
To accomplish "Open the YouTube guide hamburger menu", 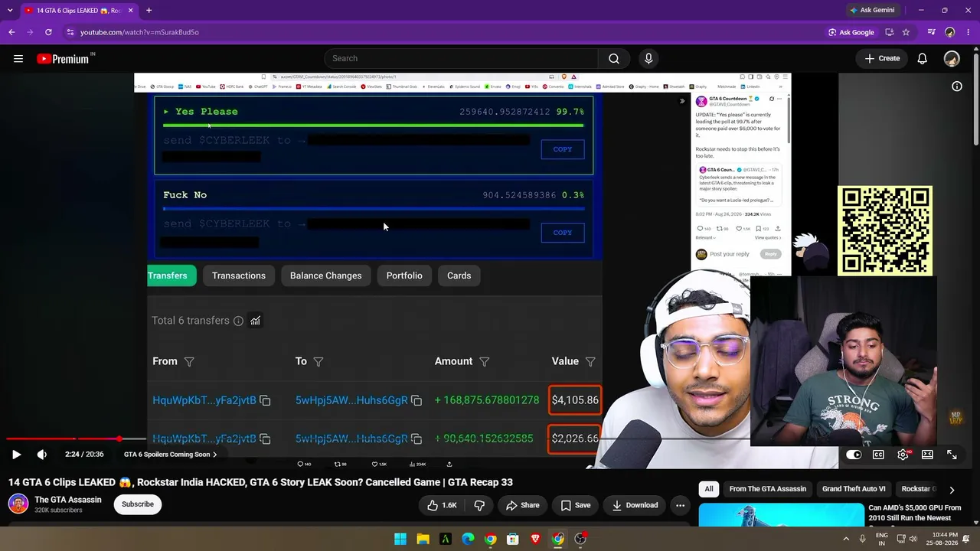I will (18, 59).
